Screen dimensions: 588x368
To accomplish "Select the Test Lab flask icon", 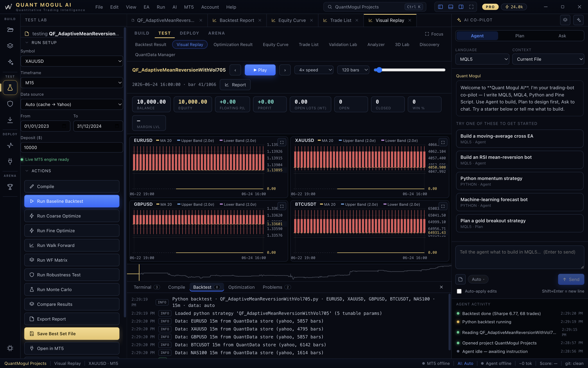I will 10,88.
